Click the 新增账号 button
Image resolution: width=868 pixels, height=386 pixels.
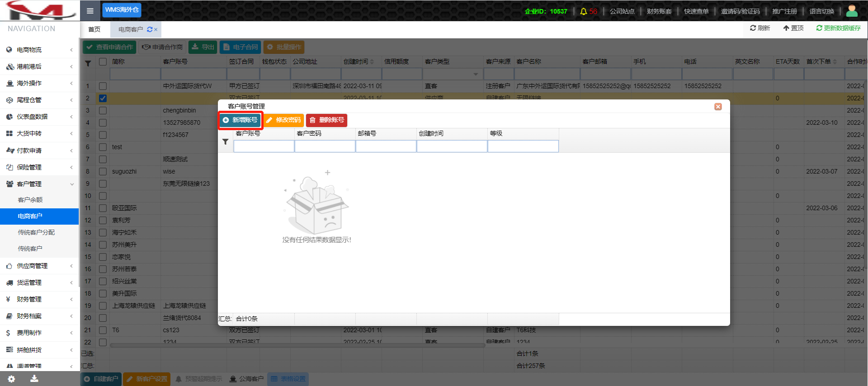click(x=241, y=120)
